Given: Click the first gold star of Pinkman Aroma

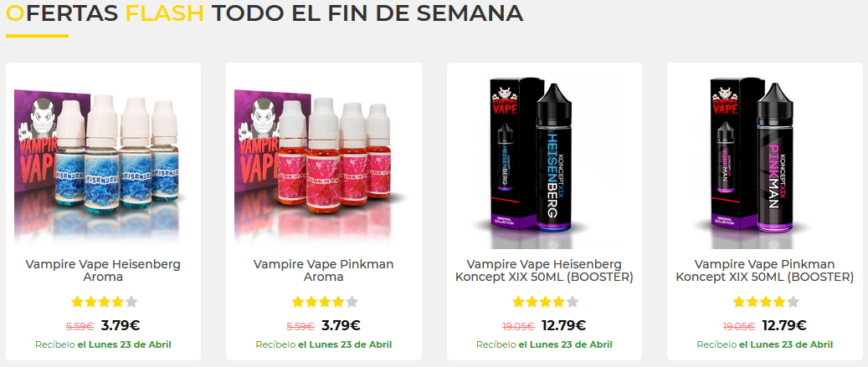Looking at the screenshot, I should coord(298,302).
